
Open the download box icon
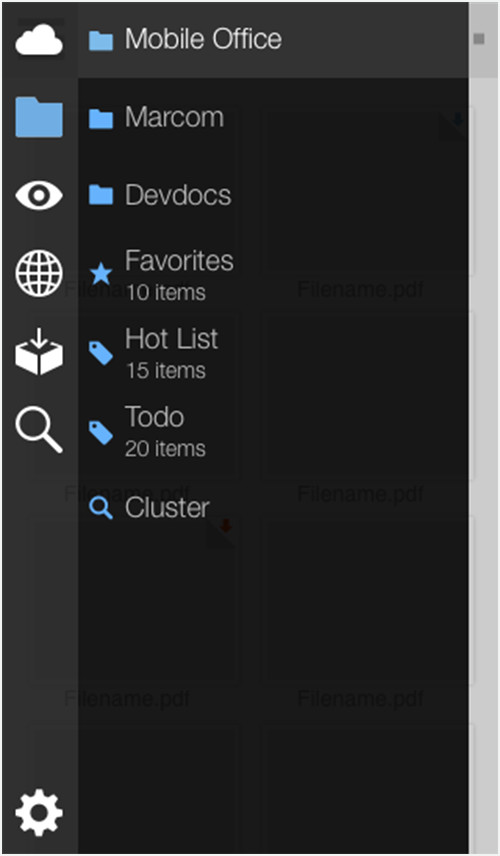click(39, 352)
